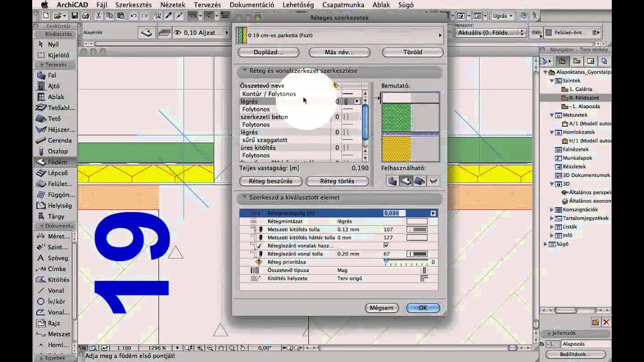Click Réteglezáró vonal tolla pen color swatch
Image resolution: width=644 pixels, height=362 pixels.
(x=417, y=254)
